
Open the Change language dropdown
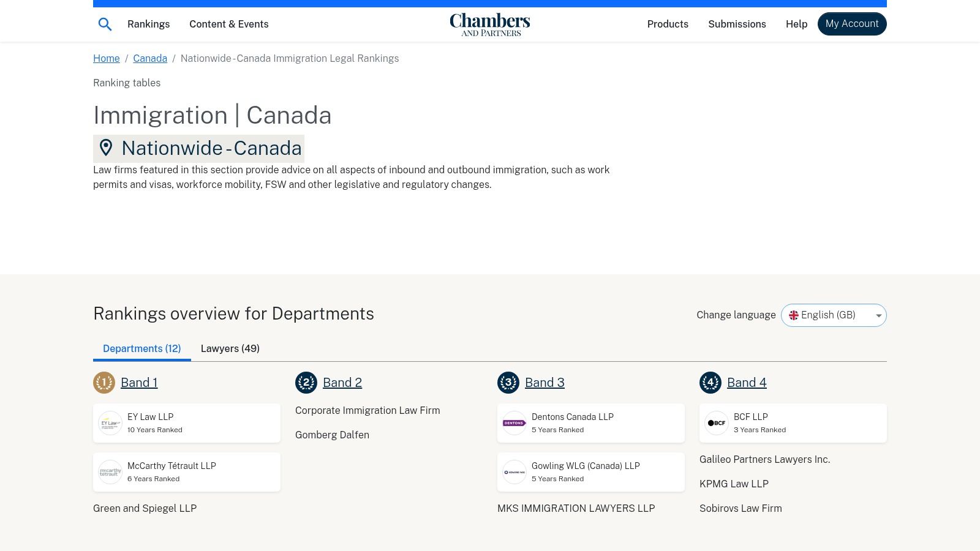coord(834,315)
